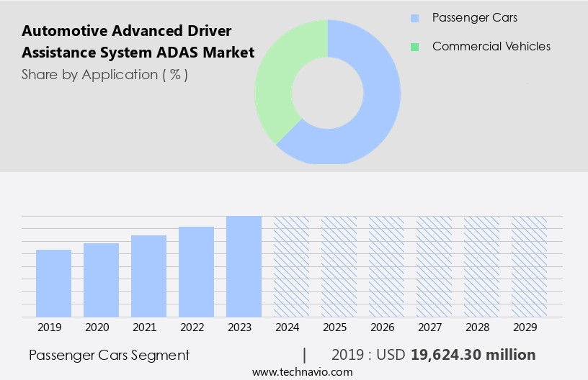Select the tallest solid bar for 2023

coord(244,266)
